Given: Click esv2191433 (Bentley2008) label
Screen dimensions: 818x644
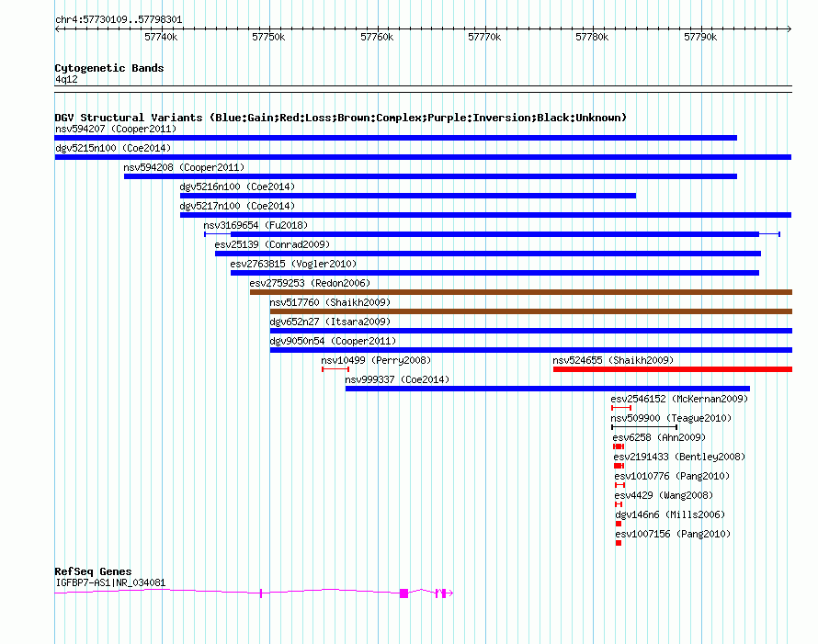Looking at the screenshot, I should (x=680, y=457).
